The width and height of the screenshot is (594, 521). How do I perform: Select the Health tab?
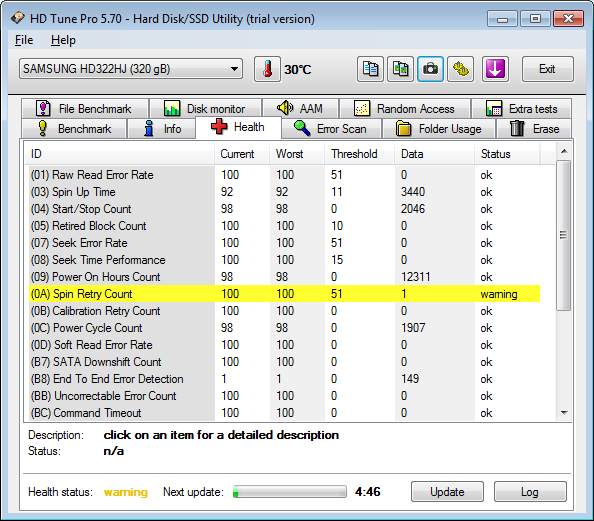[238, 127]
